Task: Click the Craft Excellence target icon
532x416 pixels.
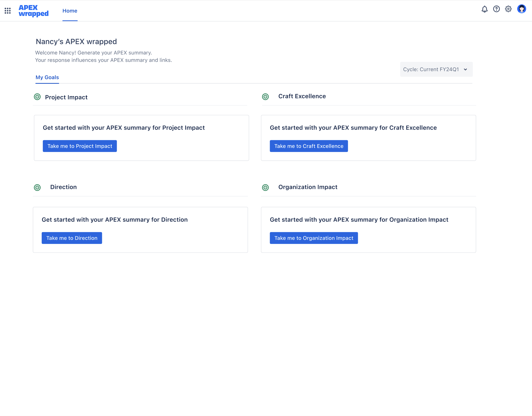Action: tap(265, 97)
